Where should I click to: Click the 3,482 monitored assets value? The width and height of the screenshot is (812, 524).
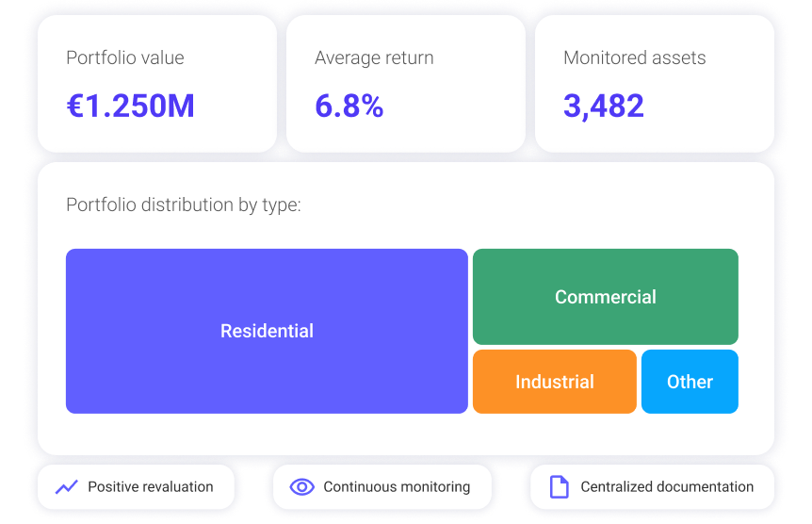click(604, 106)
